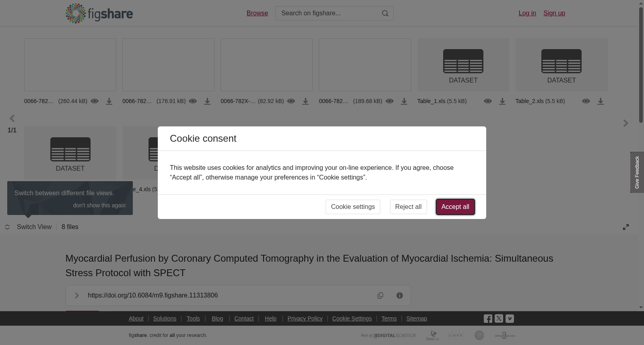Enter fullscreen file viewer

pos(626,227)
